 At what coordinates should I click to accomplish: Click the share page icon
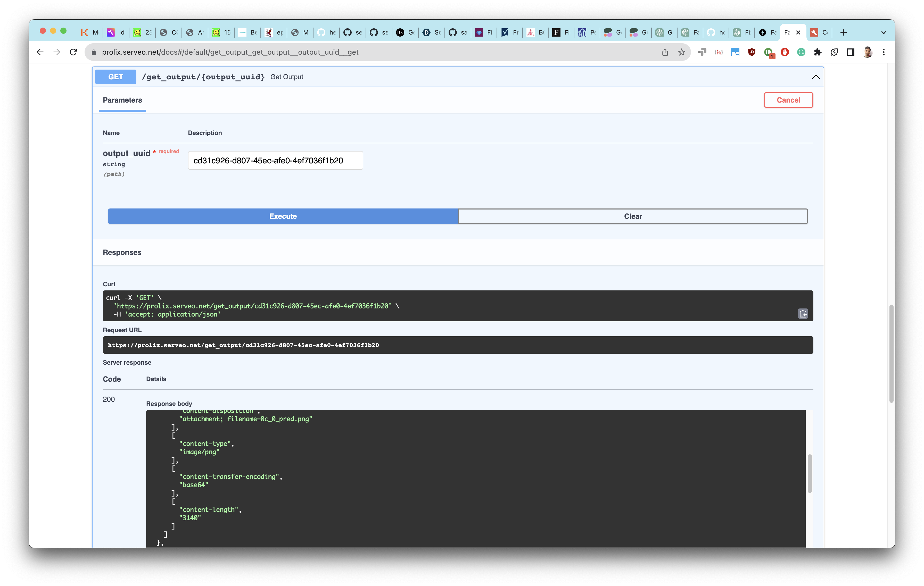665,52
